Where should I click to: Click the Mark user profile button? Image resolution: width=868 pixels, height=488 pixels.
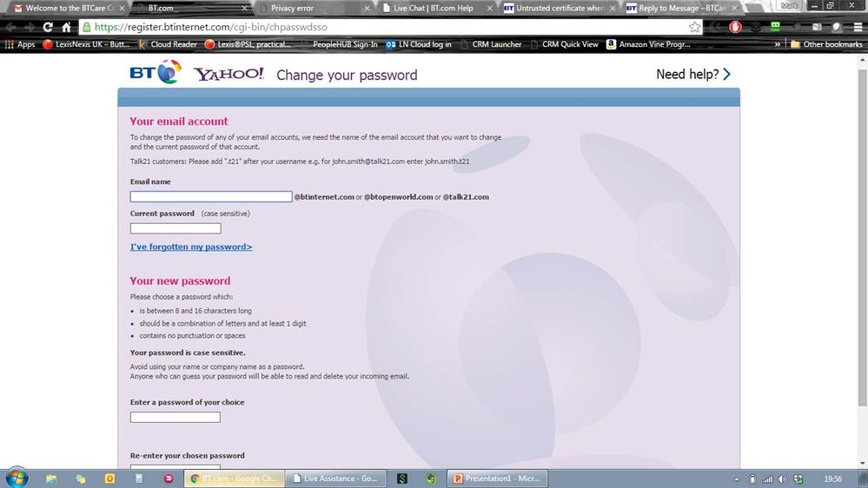pyautogui.click(x=789, y=5)
